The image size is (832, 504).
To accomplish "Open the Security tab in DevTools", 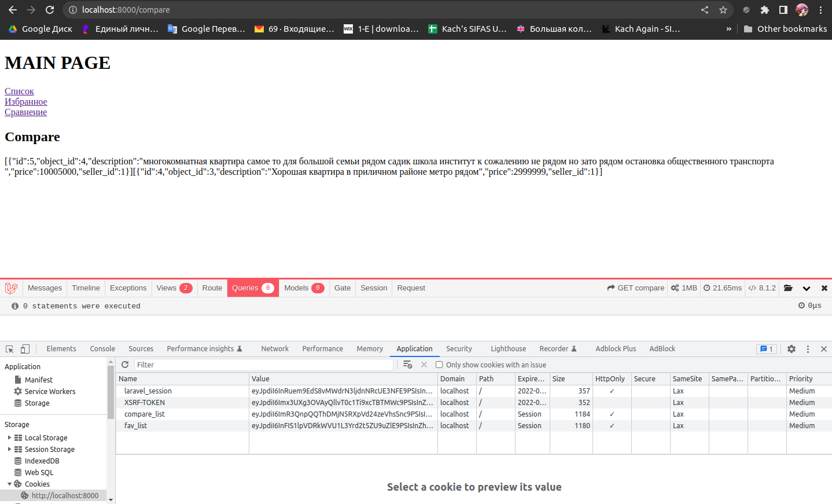I will pyautogui.click(x=459, y=348).
